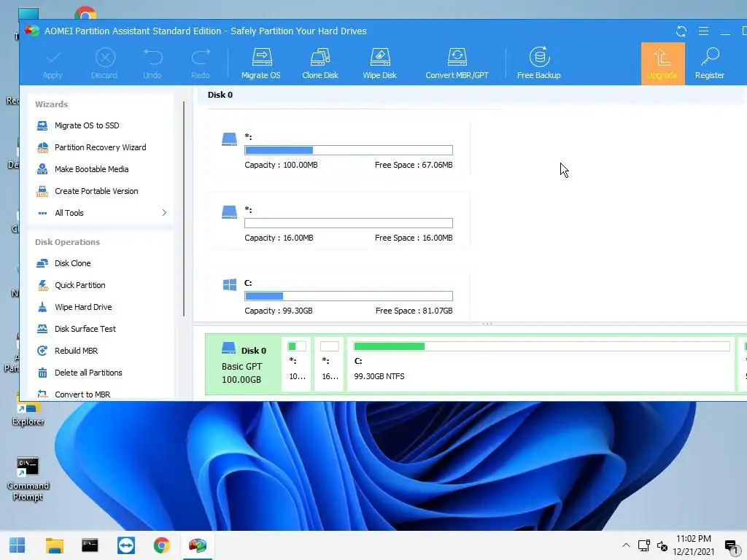Click the Disk 0 heading label
This screenshot has height=560, width=747.
(x=220, y=95)
